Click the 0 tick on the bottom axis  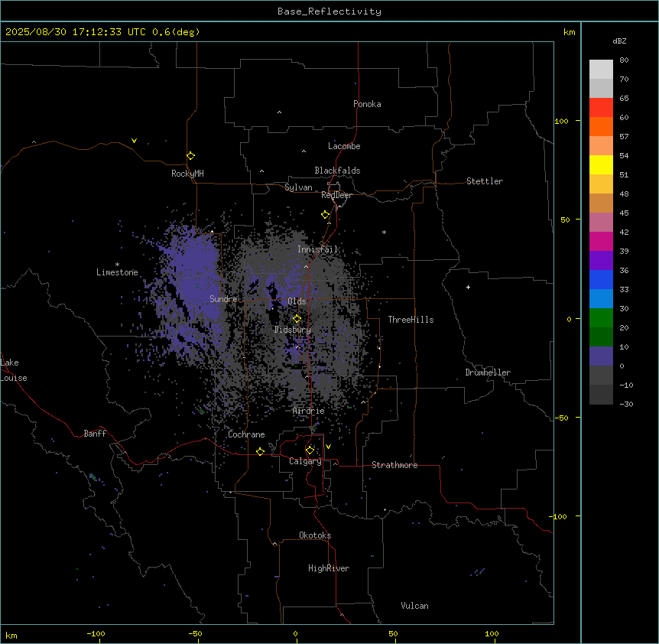(295, 633)
